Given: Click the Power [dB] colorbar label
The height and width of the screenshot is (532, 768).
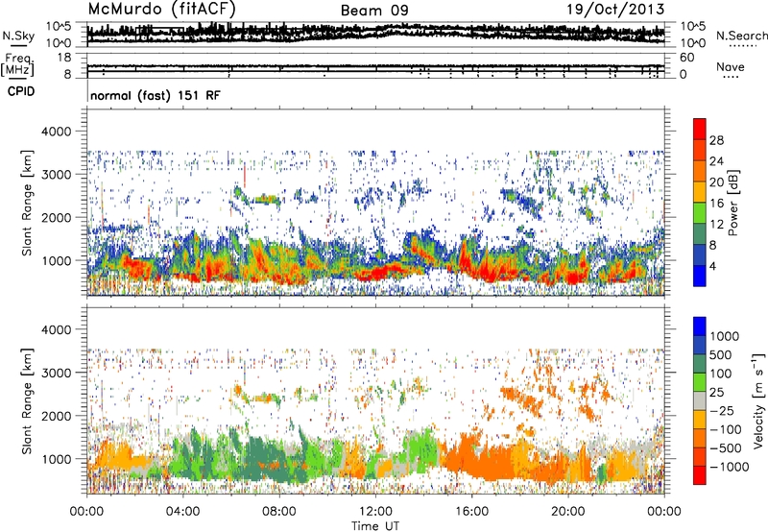Looking at the screenshot, I should pyautogui.click(x=732, y=203).
